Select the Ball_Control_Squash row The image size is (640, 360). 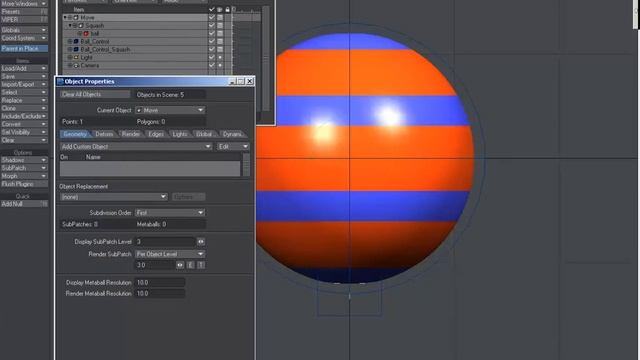tap(135, 49)
